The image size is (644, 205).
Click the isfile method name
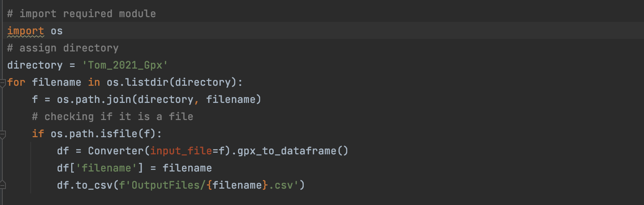point(119,134)
